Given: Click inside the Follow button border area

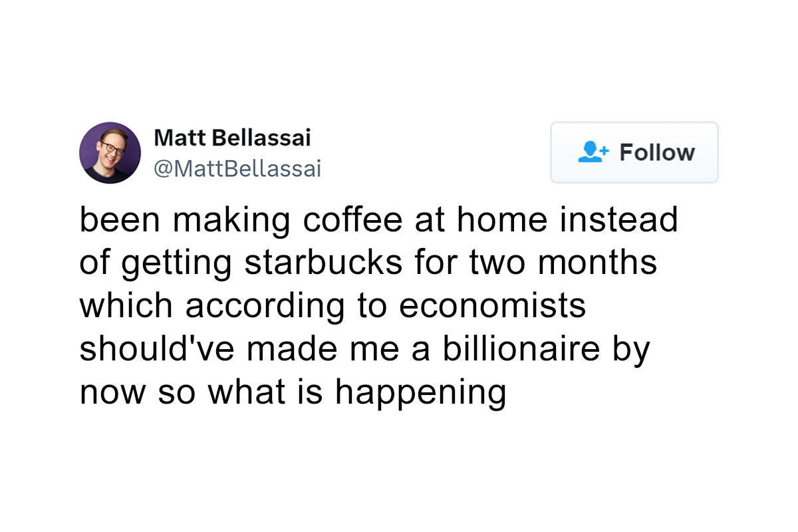Looking at the screenshot, I should [x=634, y=152].
